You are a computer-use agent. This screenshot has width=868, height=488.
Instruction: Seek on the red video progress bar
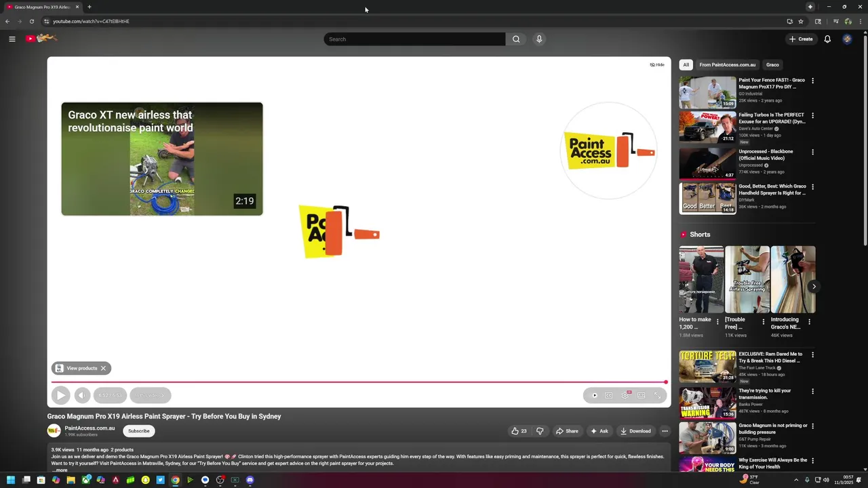click(359, 382)
